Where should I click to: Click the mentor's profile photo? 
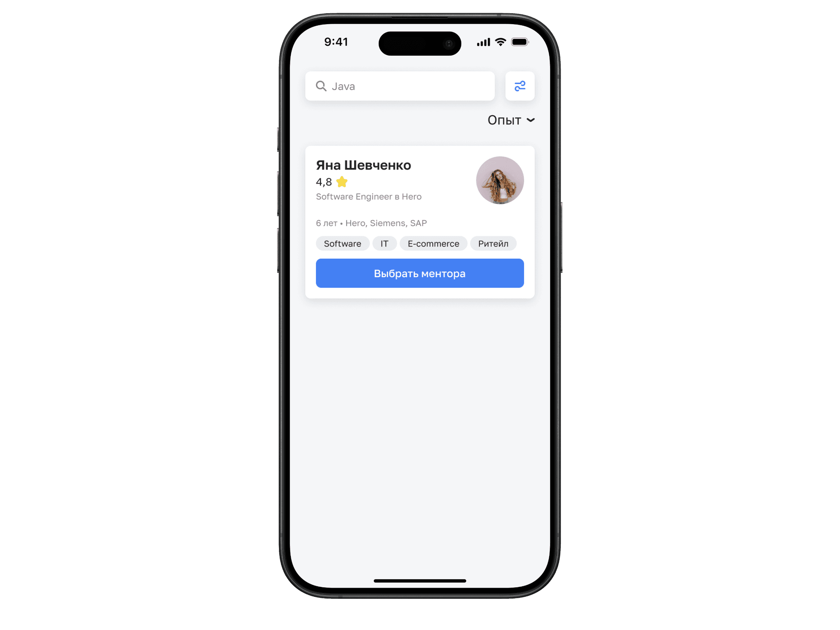pyautogui.click(x=500, y=180)
